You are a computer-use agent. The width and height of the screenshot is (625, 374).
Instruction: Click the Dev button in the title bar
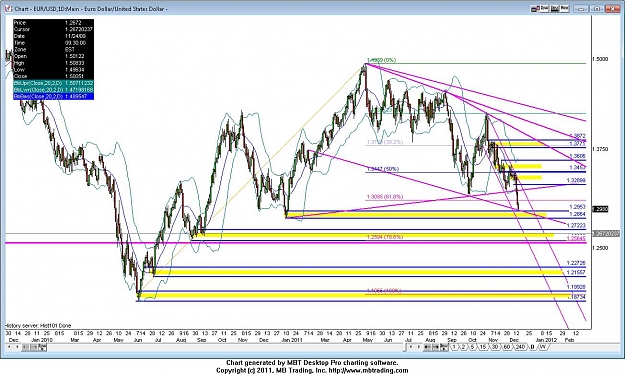554,8
